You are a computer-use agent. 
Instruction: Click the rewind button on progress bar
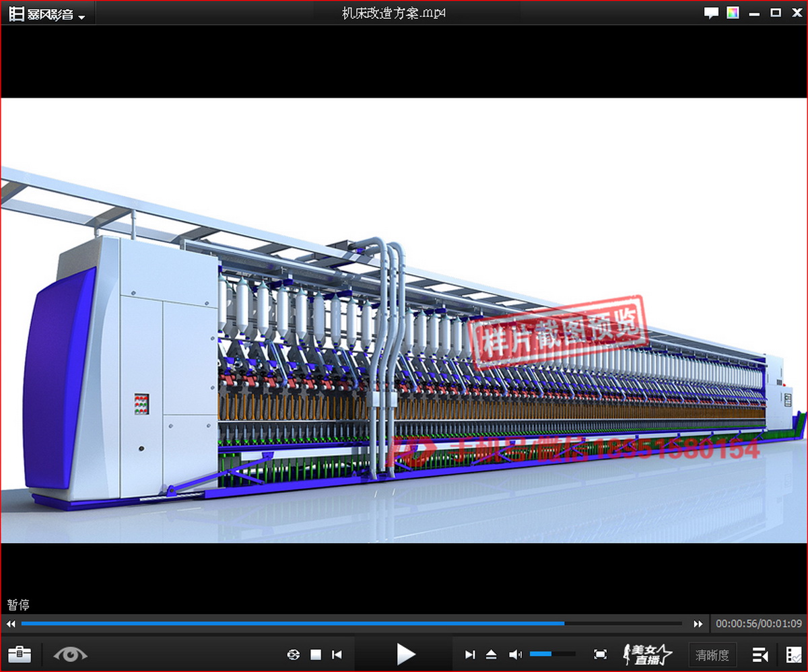pos(11,624)
